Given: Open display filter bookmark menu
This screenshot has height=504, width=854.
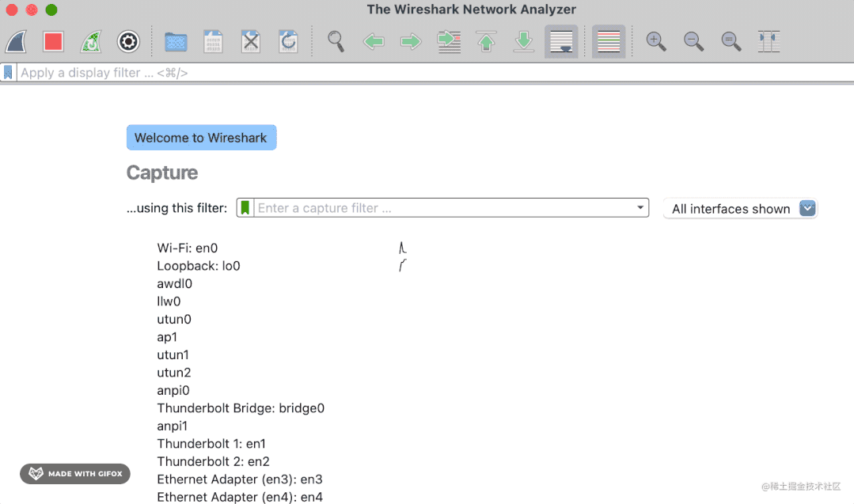Looking at the screenshot, I should (8, 72).
